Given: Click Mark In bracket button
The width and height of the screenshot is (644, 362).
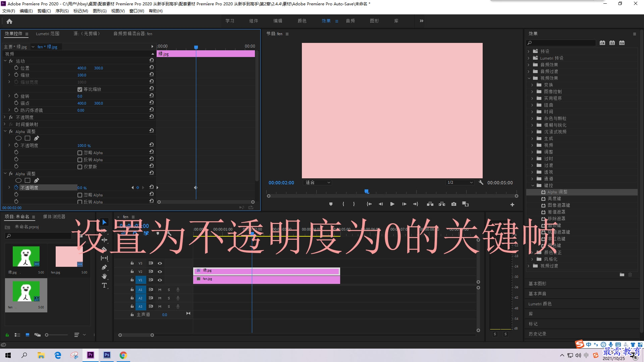Looking at the screenshot, I should click(343, 204).
